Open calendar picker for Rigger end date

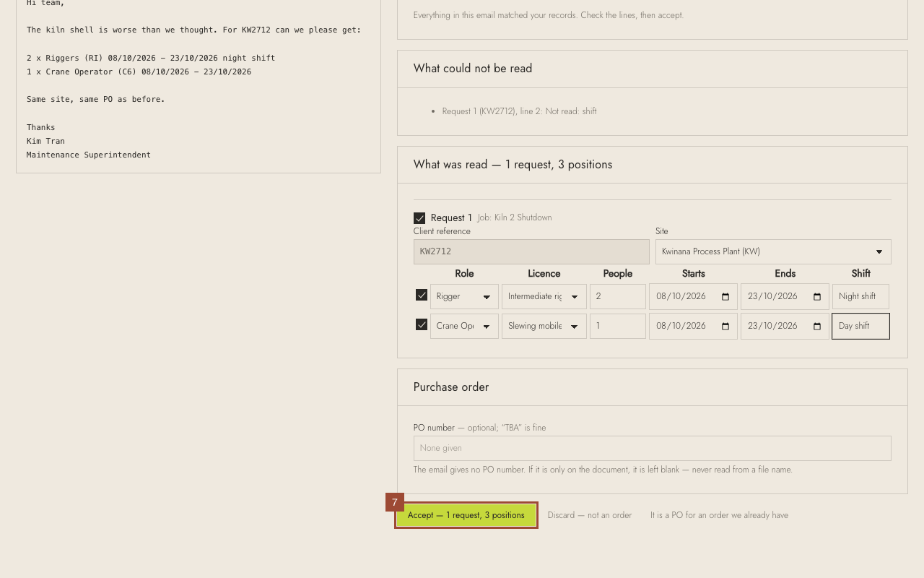click(x=817, y=296)
